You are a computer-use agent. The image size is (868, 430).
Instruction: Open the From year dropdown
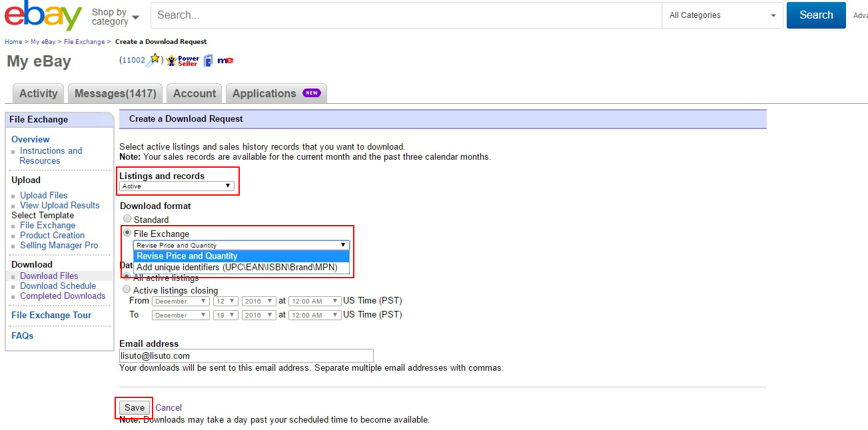tap(258, 301)
